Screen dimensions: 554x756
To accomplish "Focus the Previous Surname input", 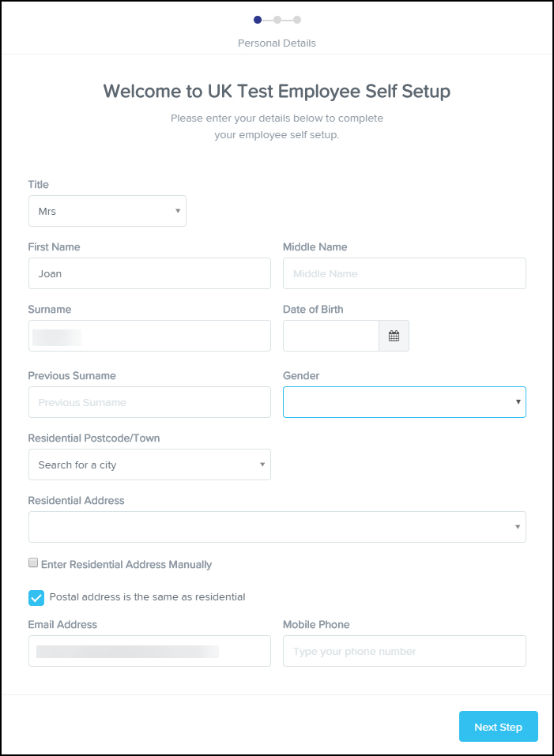I will pos(149,402).
